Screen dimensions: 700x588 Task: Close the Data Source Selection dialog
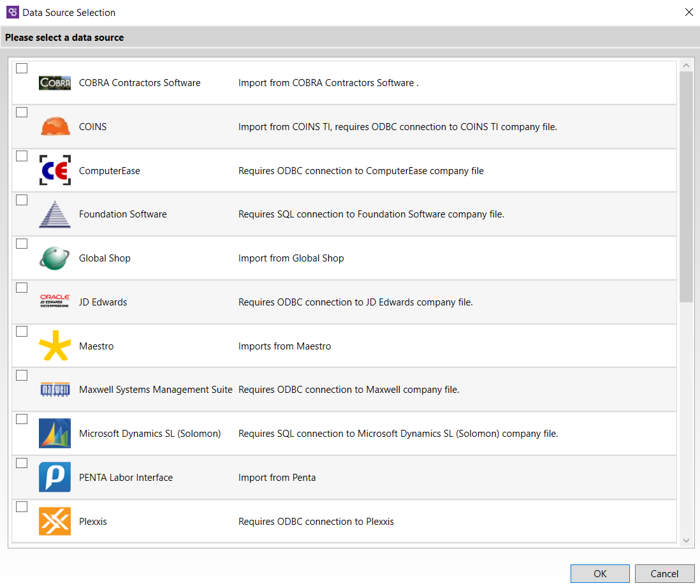point(689,13)
